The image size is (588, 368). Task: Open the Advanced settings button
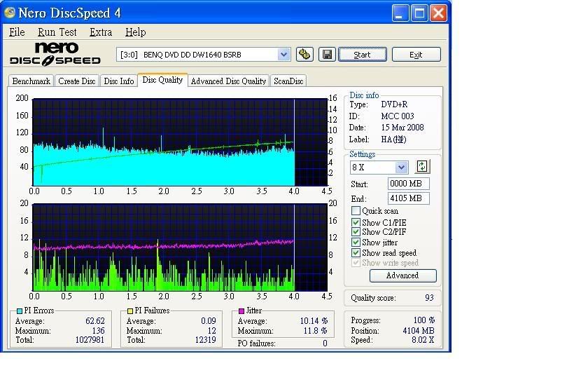[x=402, y=275]
